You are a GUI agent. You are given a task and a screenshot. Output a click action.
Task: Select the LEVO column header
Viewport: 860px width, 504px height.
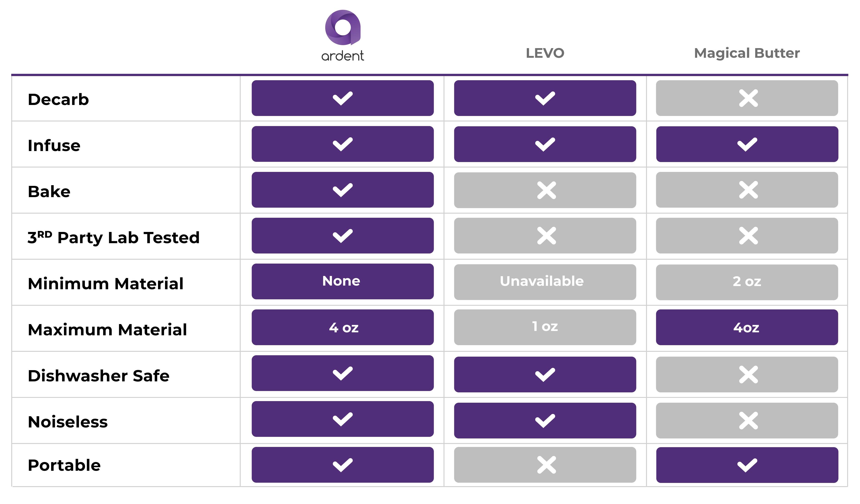(545, 53)
